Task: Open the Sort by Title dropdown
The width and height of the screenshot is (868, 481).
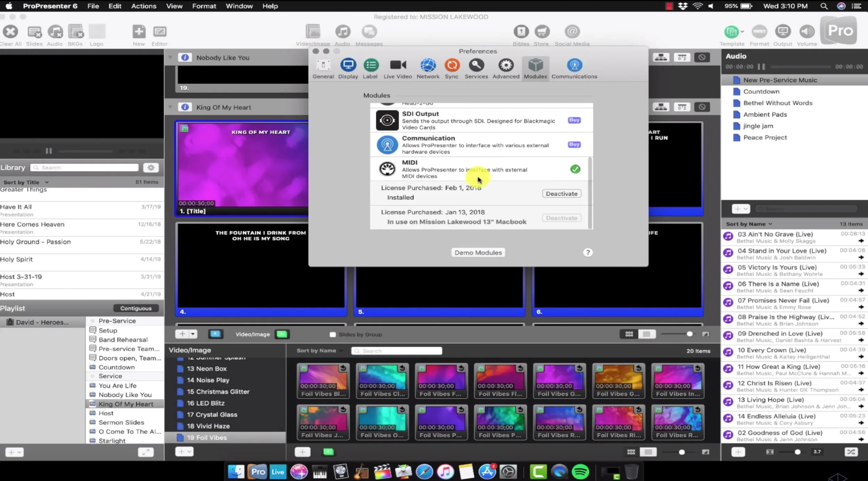Action: [26, 182]
